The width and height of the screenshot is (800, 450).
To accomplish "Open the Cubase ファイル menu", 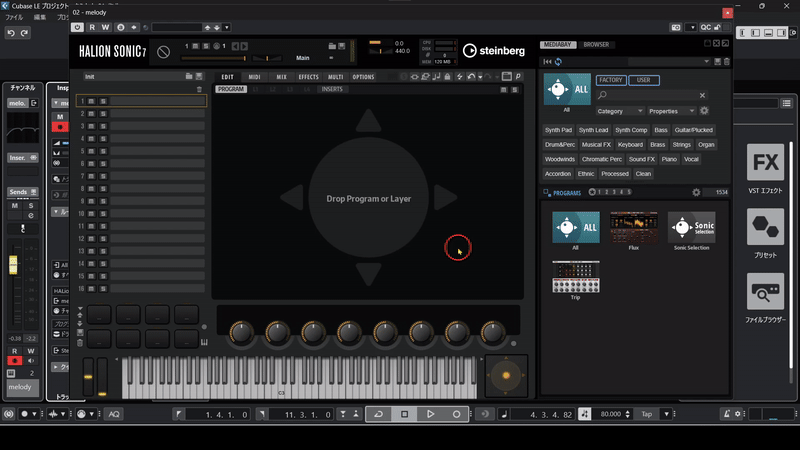I will coord(14,17).
